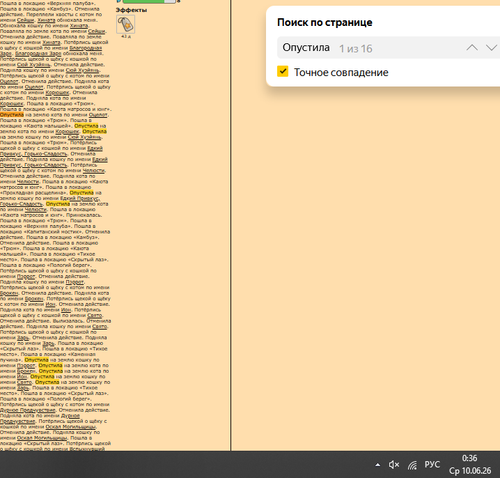Click the green progress bar above Эффекты
Image resolution: width=500 pixels, height=478 pixels.
coord(149,1)
